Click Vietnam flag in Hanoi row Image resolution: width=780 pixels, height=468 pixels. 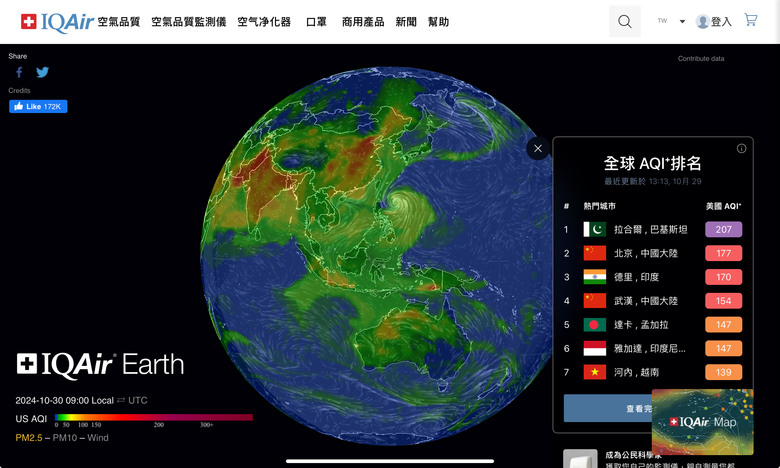594,372
